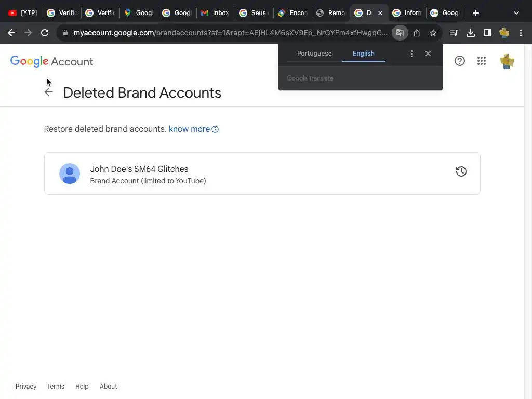The width and height of the screenshot is (532, 399).
Task: Open the Google Account help icon
Action: pos(460,61)
